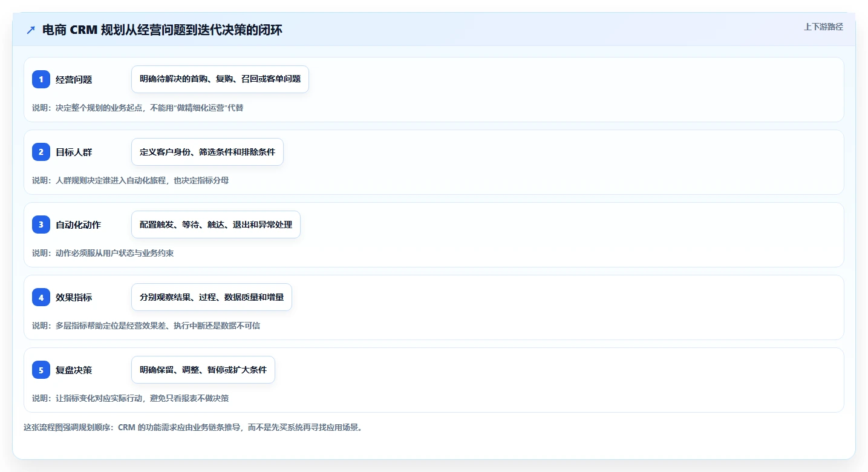Click the note 人群规则决定谁进入自动化旅程
Viewport: 868px width, 472px height.
point(112,180)
